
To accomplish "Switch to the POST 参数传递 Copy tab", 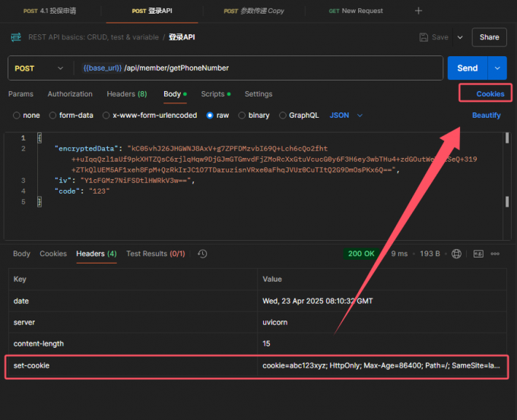I will point(254,11).
